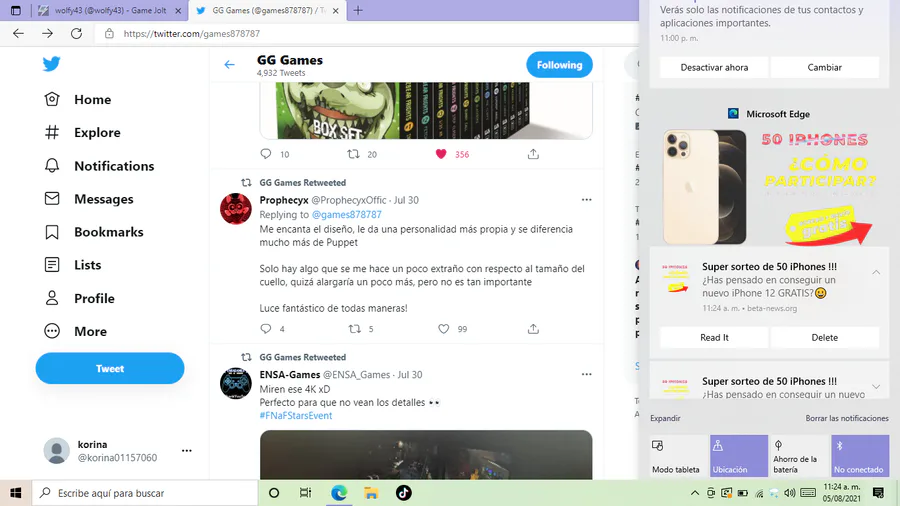The height and width of the screenshot is (506, 900).
Task: Open ENSA-Games tweet more options
Action: click(586, 374)
